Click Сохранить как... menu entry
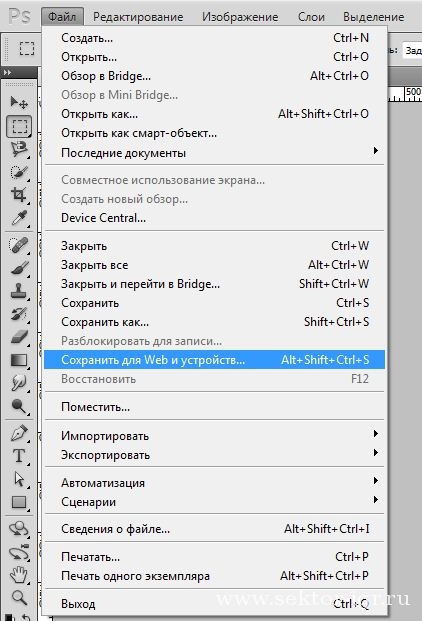 click(x=214, y=322)
